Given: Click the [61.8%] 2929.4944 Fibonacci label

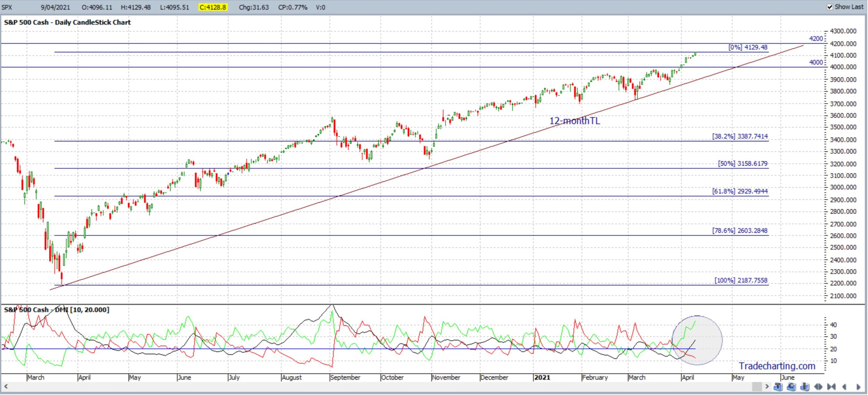Looking at the screenshot, I should click(740, 191).
